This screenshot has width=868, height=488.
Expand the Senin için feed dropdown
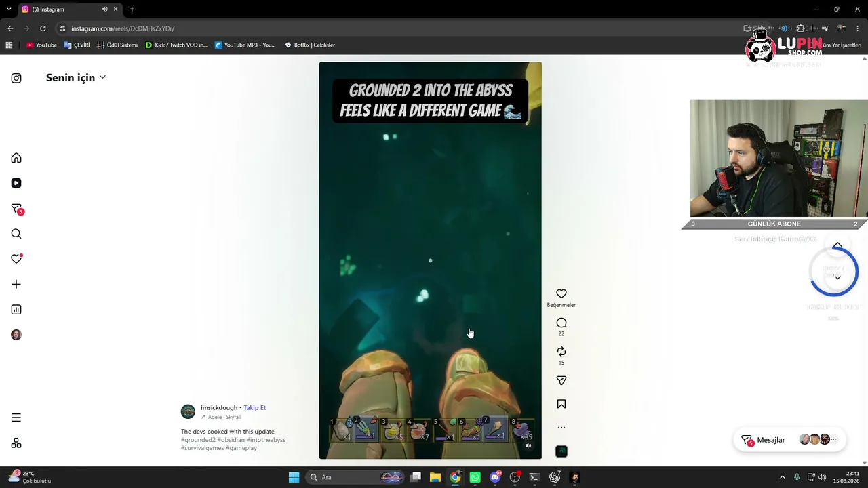(76, 77)
